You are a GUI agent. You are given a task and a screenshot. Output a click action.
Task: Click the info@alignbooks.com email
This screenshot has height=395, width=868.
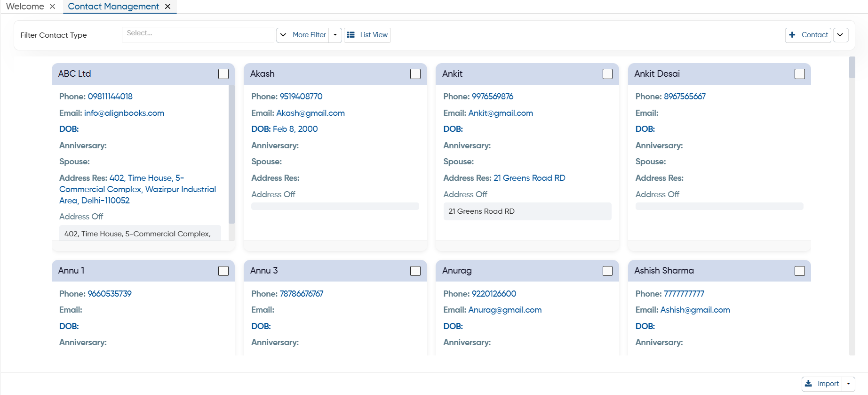coord(124,113)
